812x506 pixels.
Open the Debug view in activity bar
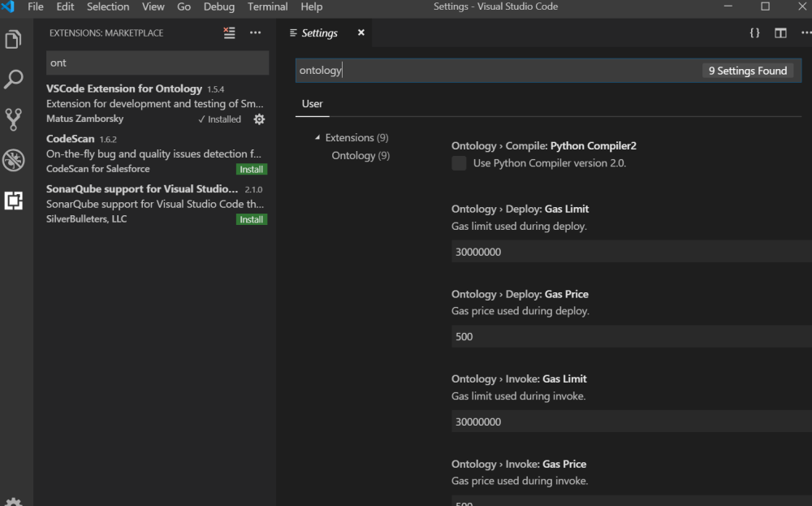click(x=14, y=160)
